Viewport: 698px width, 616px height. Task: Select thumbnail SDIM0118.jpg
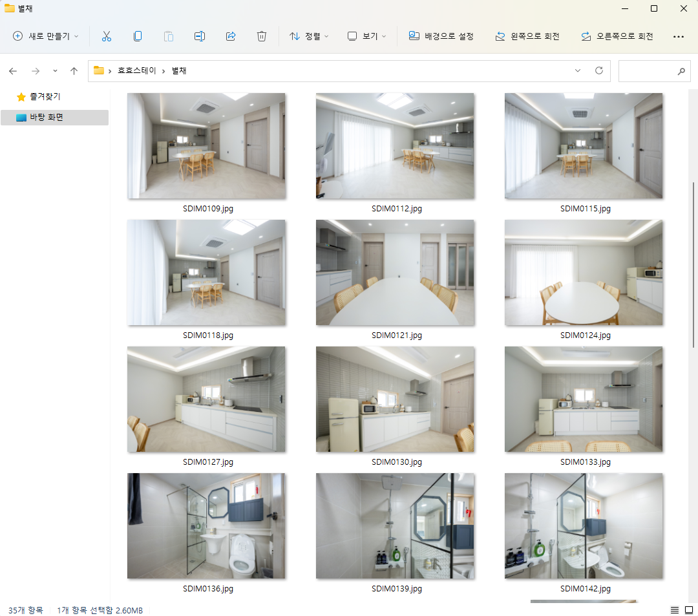(x=206, y=272)
